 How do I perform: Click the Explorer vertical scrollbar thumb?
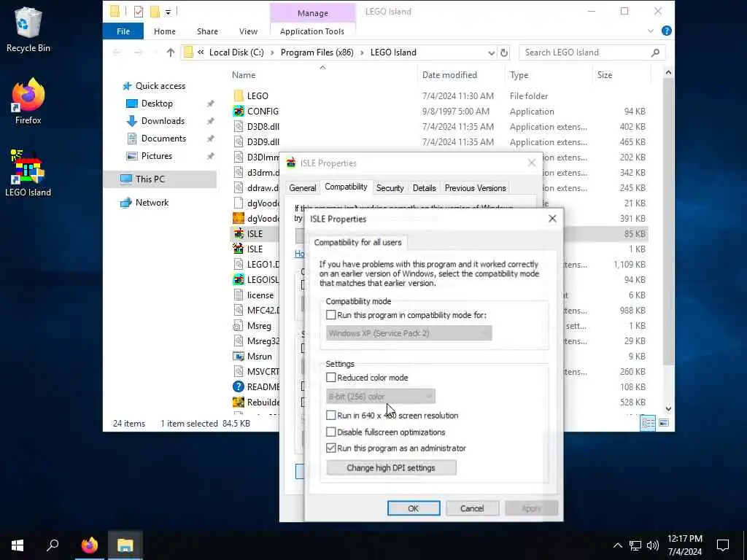668,222
